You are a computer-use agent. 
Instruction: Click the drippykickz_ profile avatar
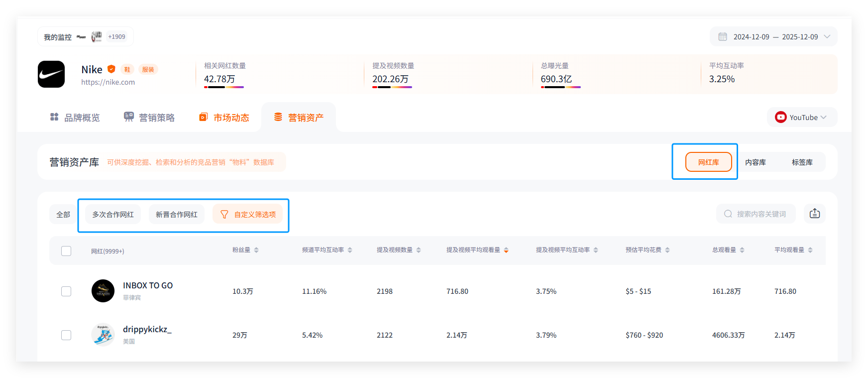pyautogui.click(x=103, y=335)
